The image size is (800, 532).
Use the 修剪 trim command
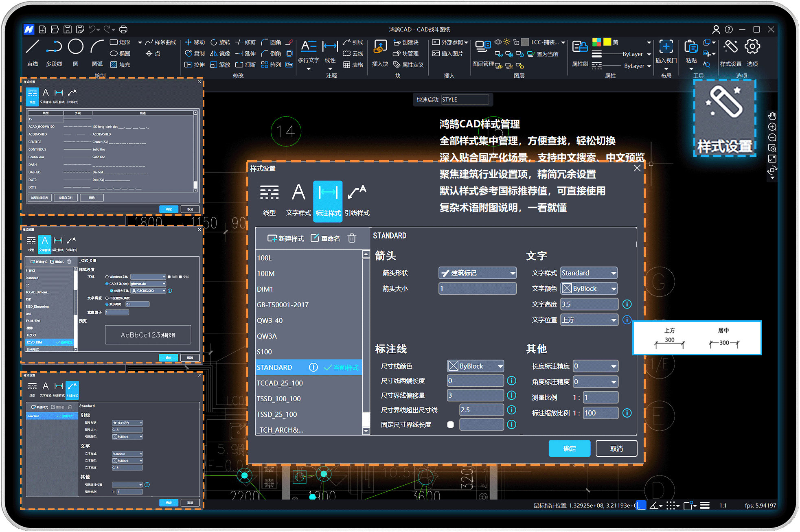(x=245, y=42)
